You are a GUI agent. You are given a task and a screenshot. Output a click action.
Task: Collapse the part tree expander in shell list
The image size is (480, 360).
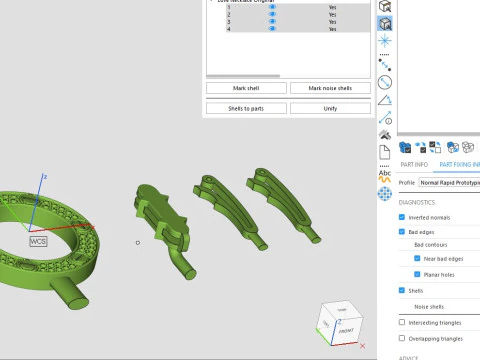(x=211, y=1)
